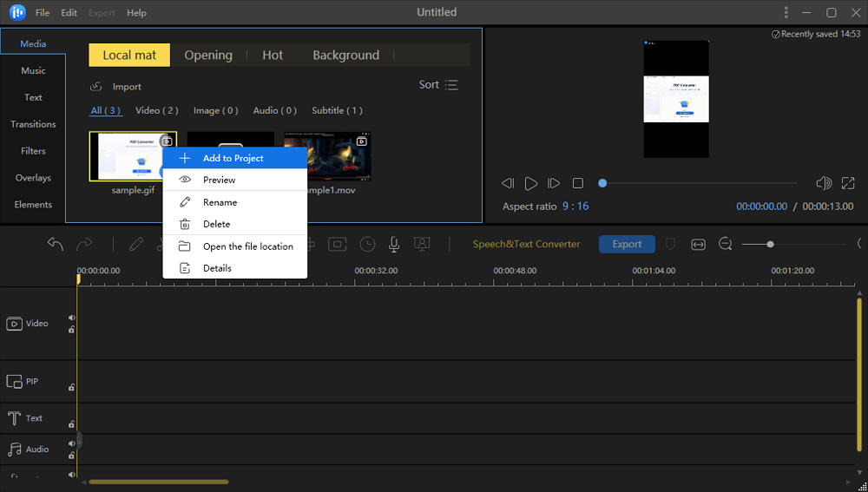The width and height of the screenshot is (868, 492).
Task: Stop playback with the square stop button
Action: pos(578,183)
